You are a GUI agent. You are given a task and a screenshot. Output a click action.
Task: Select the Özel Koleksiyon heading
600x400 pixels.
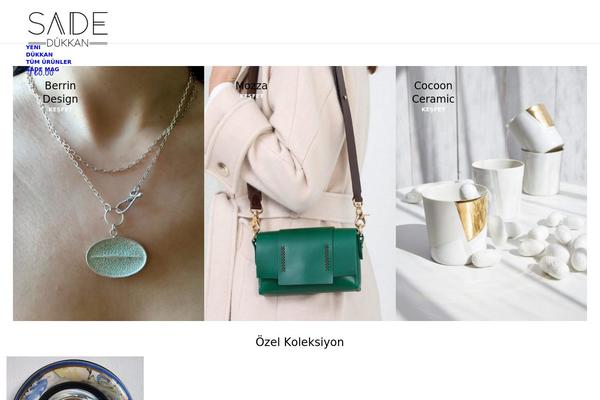(x=300, y=342)
